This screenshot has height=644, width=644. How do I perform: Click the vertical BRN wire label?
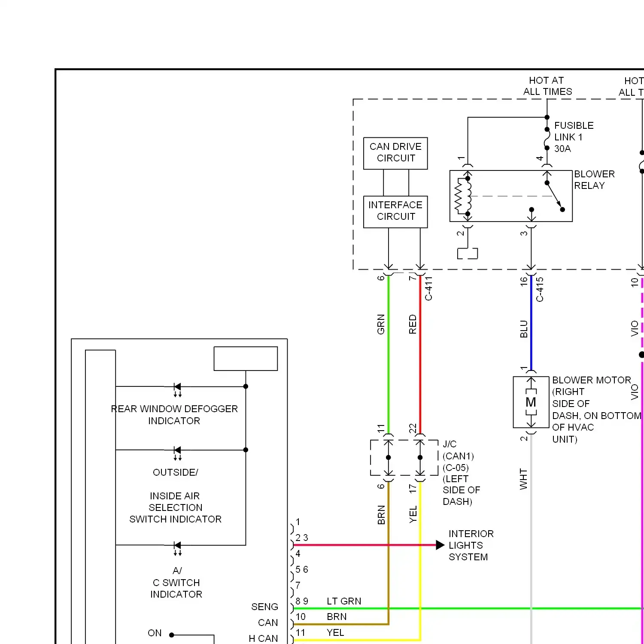(x=381, y=515)
